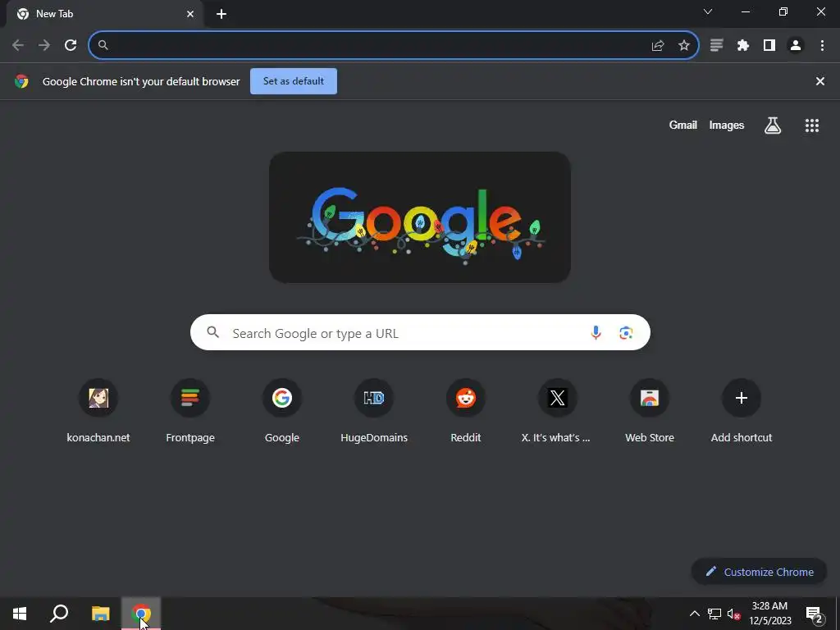Open the Google shortcut tile
This screenshot has height=630, width=840.
282,411
